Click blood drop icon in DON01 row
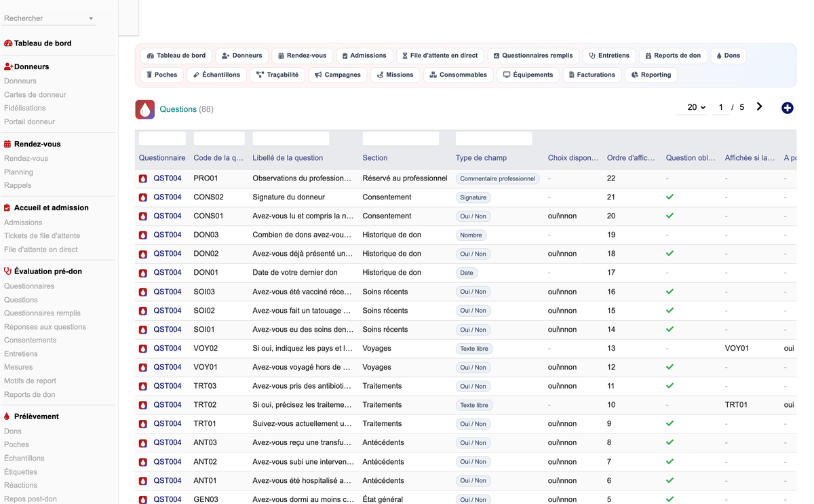The image size is (814, 504). coord(143,273)
